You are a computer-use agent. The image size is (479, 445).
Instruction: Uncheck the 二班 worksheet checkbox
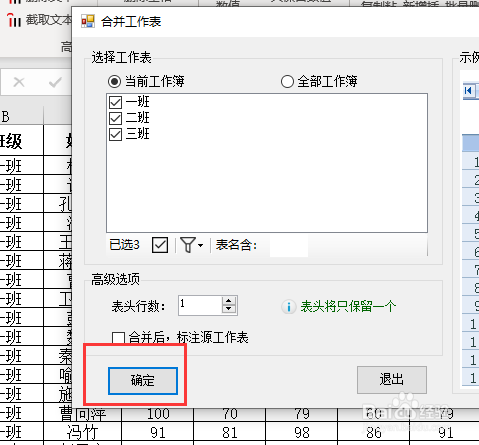pos(116,118)
